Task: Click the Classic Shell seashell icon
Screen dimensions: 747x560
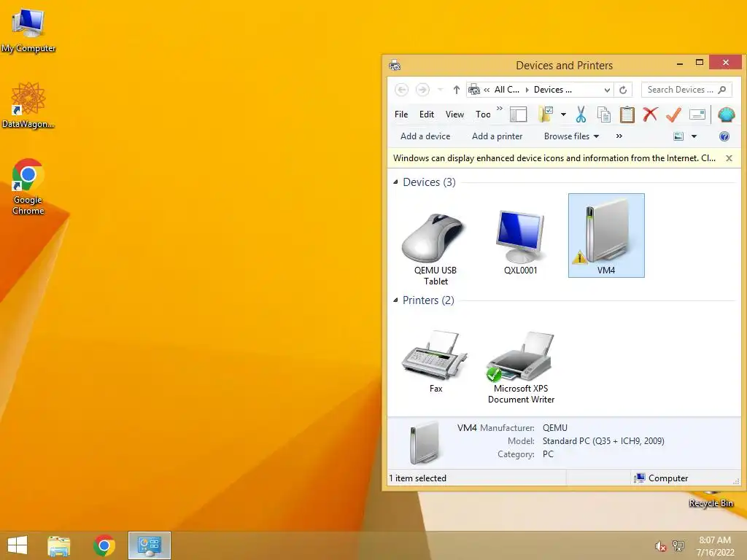Action: (726, 114)
